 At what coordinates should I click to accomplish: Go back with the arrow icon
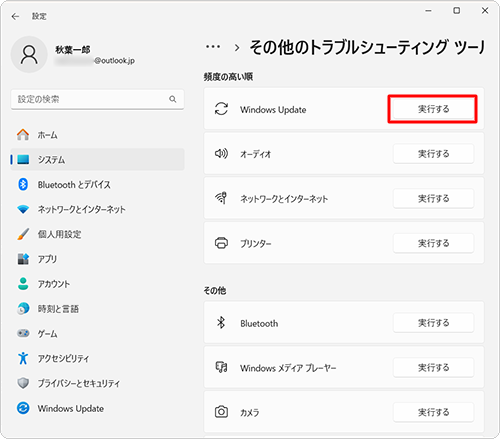pyautogui.click(x=15, y=16)
